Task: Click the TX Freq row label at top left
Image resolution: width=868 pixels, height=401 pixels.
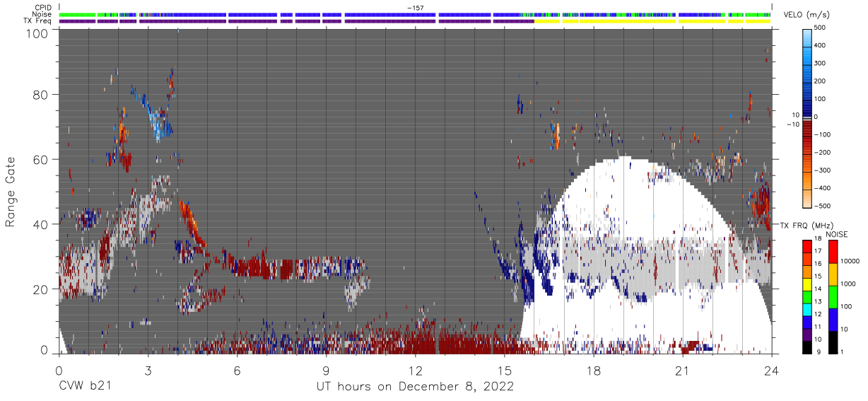Action: point(39,21)
